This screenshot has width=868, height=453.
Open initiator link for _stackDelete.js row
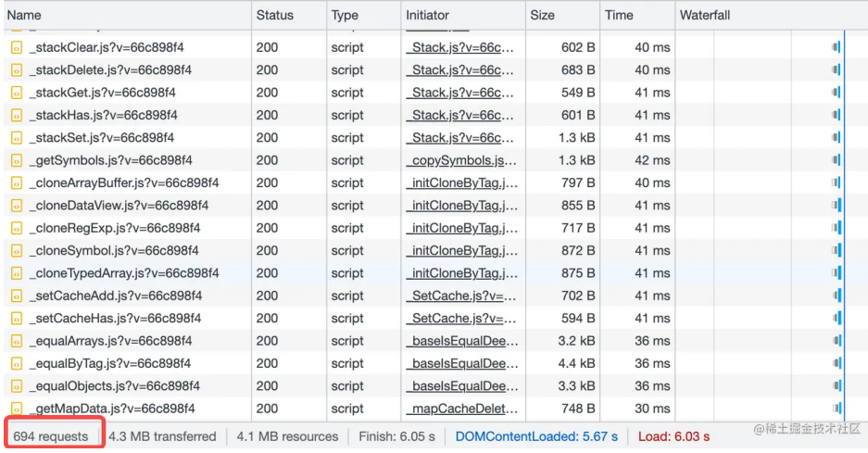click(459, 70)
